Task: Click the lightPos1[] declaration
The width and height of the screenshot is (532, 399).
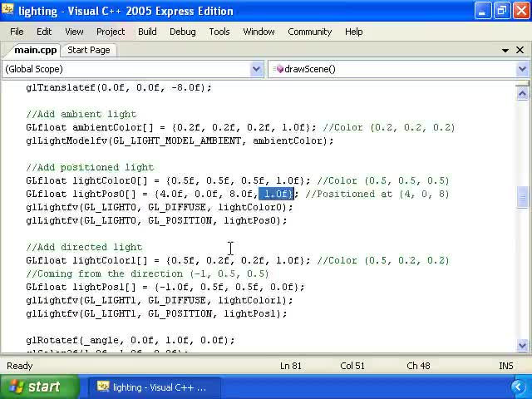Action: tap(165, 287)
